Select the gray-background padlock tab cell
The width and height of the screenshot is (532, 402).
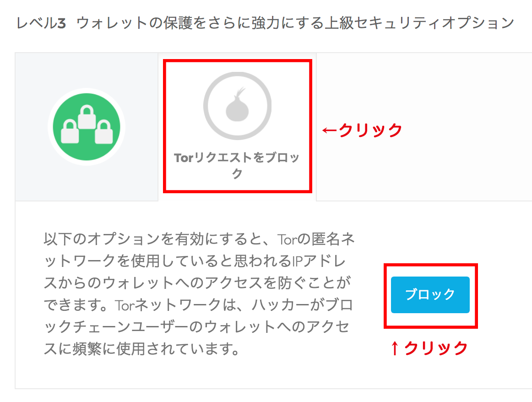tap(87, 127)
